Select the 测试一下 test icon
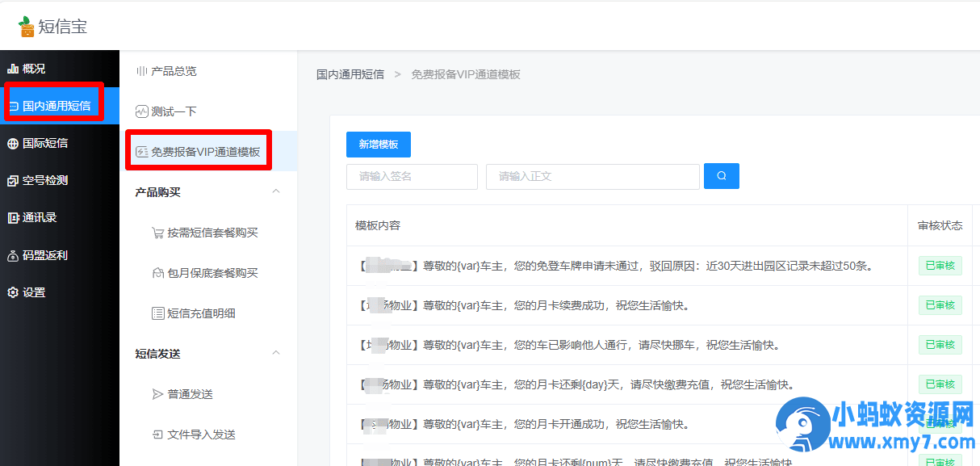The width and height of the screenshot is (980, 466). tap(144, 111)
